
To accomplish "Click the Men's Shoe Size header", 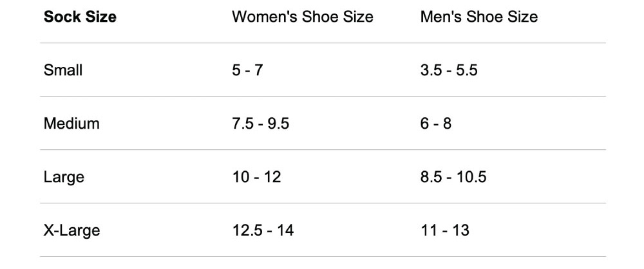I will [478, 17].
